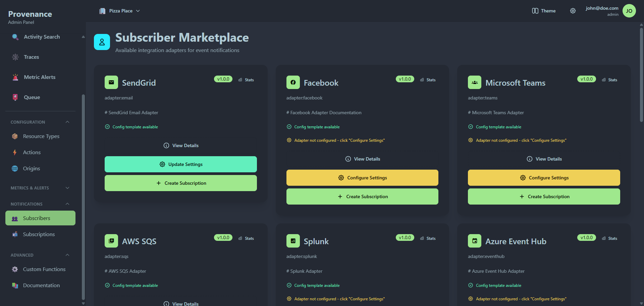Open the settings gear in the top bar
This screenshot has width=644, height=306.
coord(573,11)
